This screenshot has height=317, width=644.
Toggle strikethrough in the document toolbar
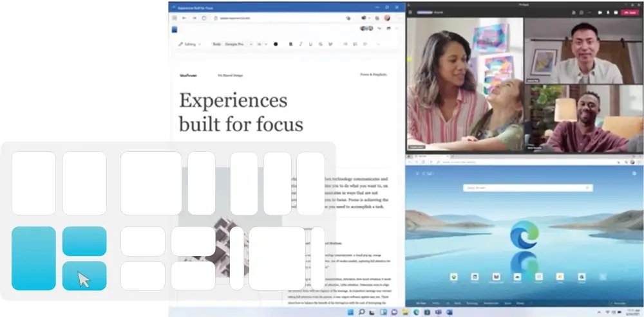coord(320,44)
